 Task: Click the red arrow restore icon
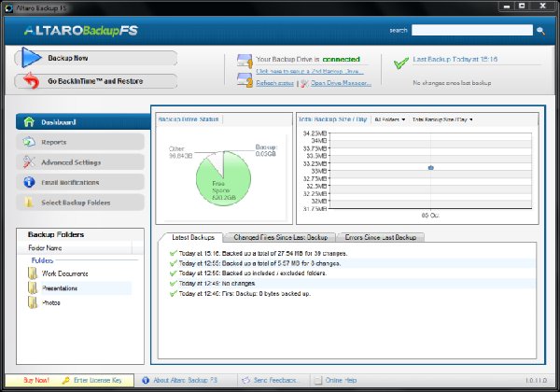tap(31, 80)
